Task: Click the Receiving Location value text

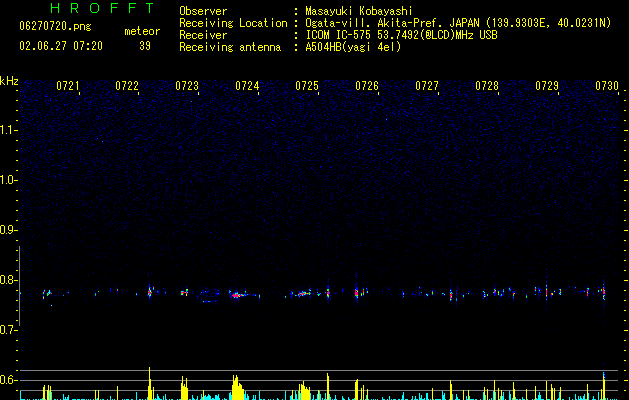Action: 458,23
